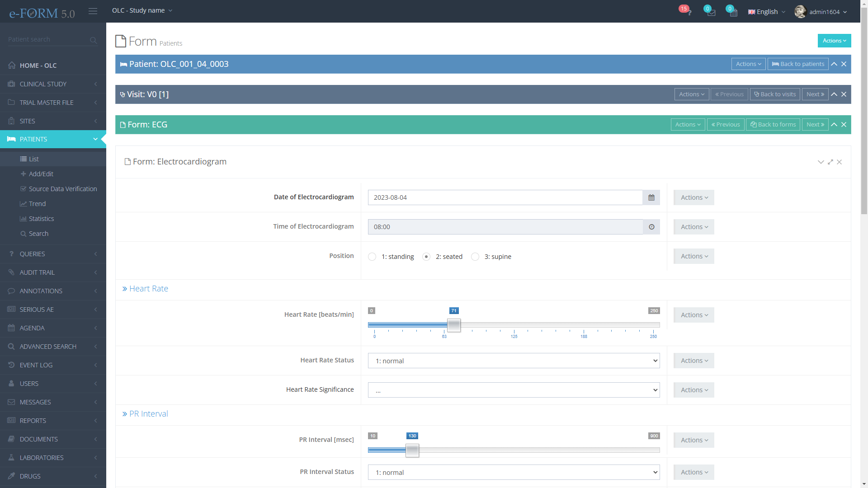Click the hamburger menu toggle icon
Screen dimensions: 868x488
click(93, 11)
